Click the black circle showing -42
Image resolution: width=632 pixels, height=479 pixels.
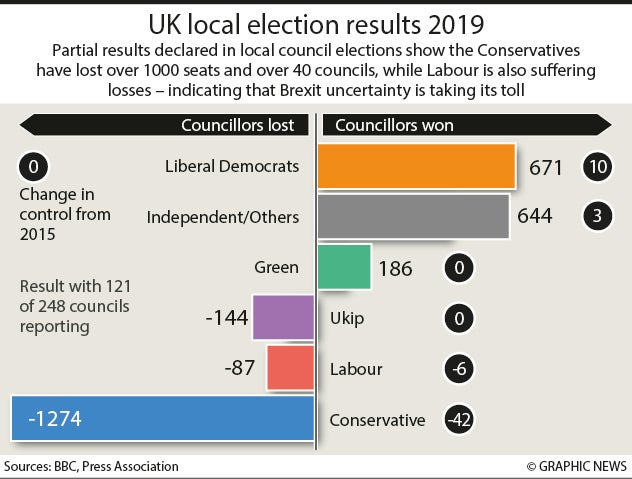[x=460, y=419]
